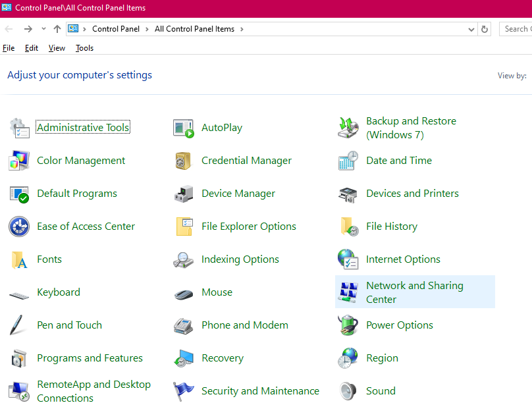Open the File Explorer Options link
The image size is (532, 403).
[249, 227]
